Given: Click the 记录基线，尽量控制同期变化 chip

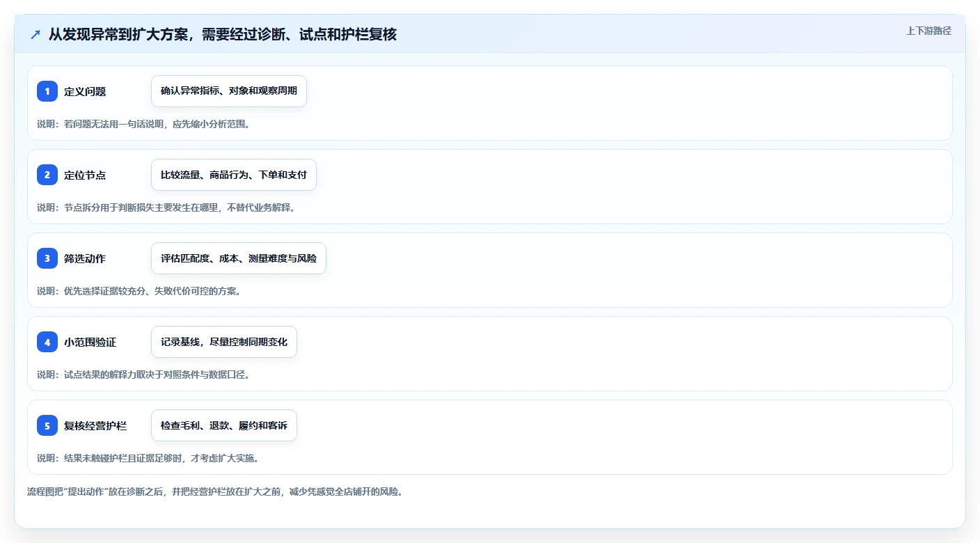Looking at the screenshot, I should 224,342.
